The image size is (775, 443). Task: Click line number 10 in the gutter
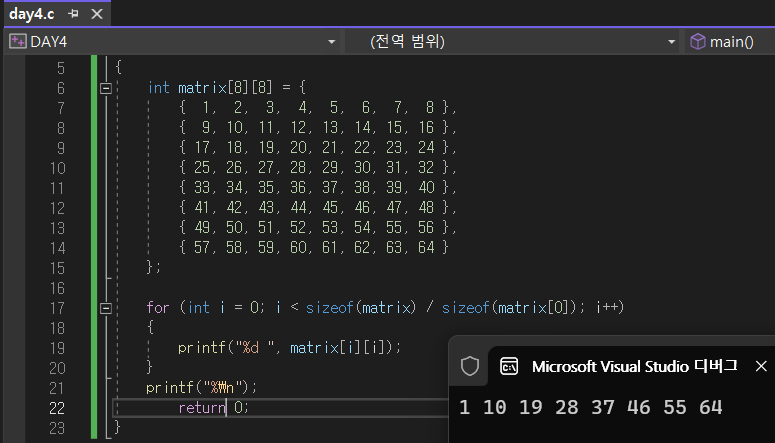[57, 168]
